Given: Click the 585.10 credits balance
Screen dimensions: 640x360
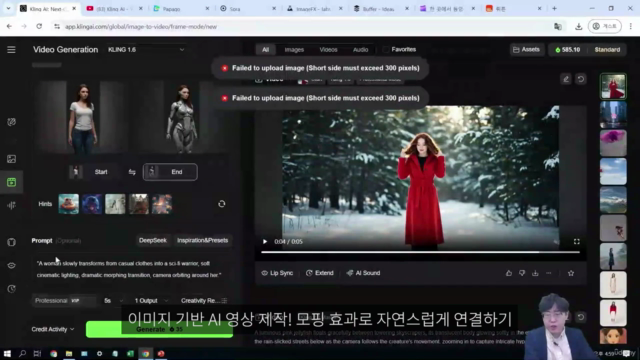Looking at the screenshot, I should tap(567, 49).
